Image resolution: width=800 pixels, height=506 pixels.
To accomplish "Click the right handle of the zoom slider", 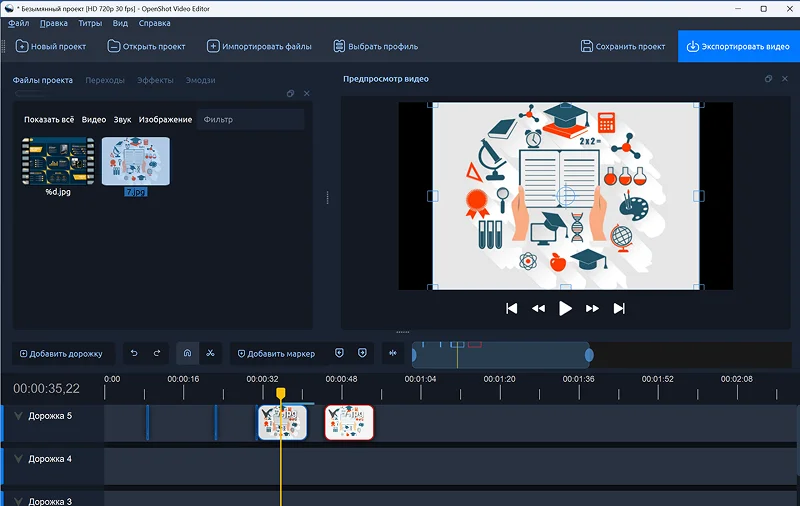I will (589, 354).
